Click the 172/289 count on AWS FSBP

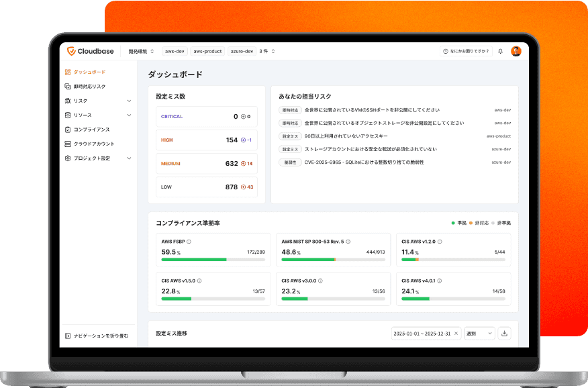(x=256, y=252)
